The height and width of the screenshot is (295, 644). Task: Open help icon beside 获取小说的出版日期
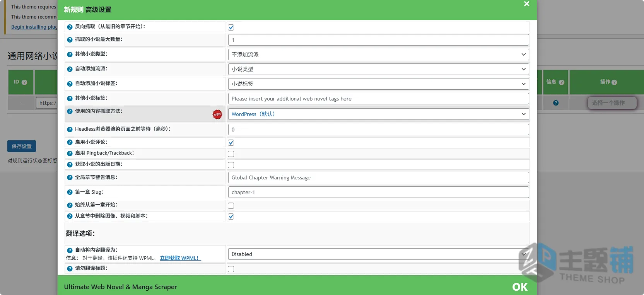(x=70, y=165)
